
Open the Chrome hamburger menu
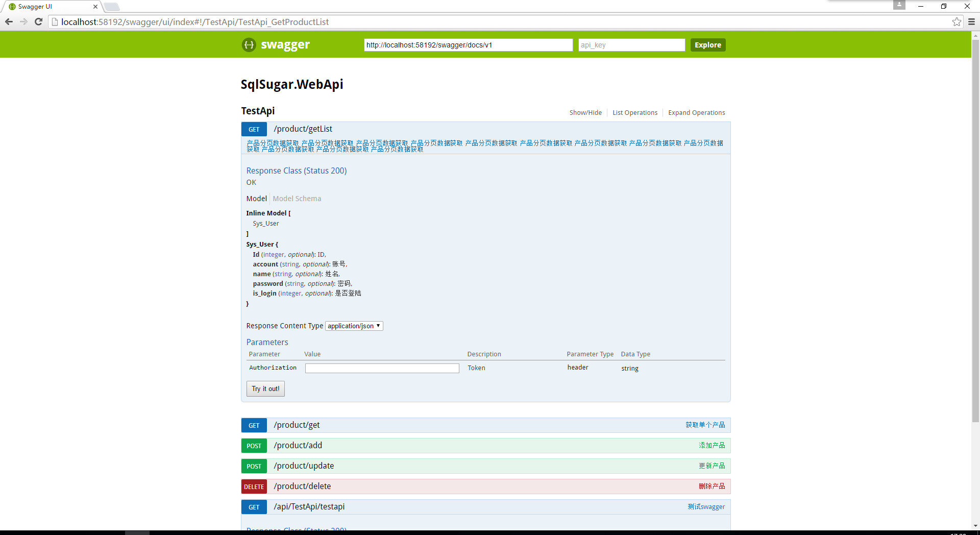[971, 21]
